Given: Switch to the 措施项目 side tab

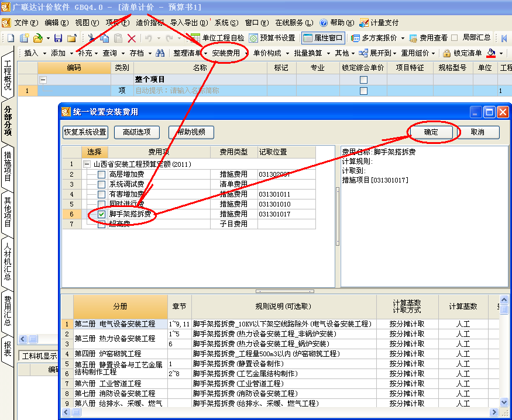Looking at the screenshot, I should 8,166.
